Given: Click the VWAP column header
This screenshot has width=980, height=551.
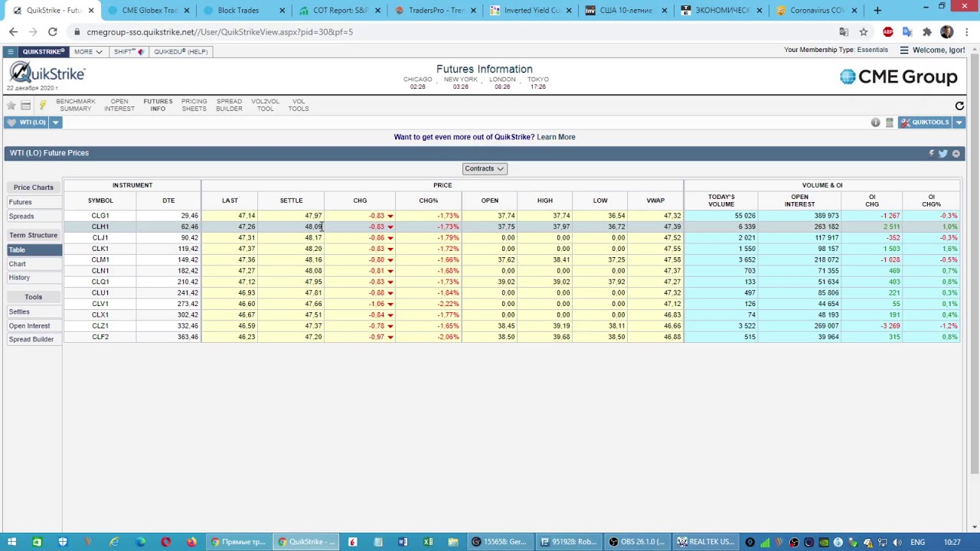Looking at the screenshot, I should click(655, 201).
